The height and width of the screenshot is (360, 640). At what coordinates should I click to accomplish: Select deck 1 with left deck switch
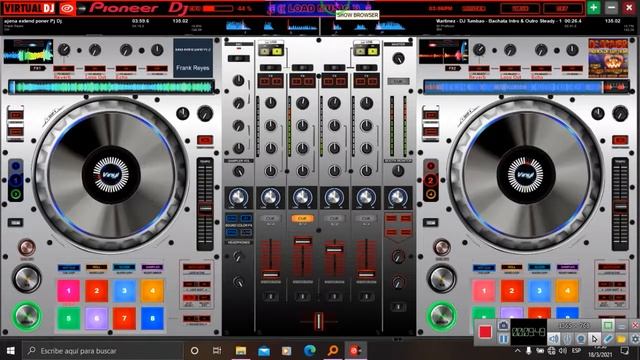(16, 180)
